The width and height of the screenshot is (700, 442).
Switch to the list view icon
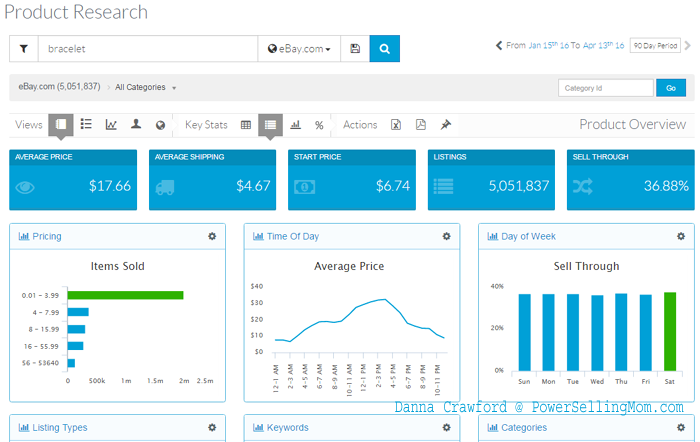86,124
